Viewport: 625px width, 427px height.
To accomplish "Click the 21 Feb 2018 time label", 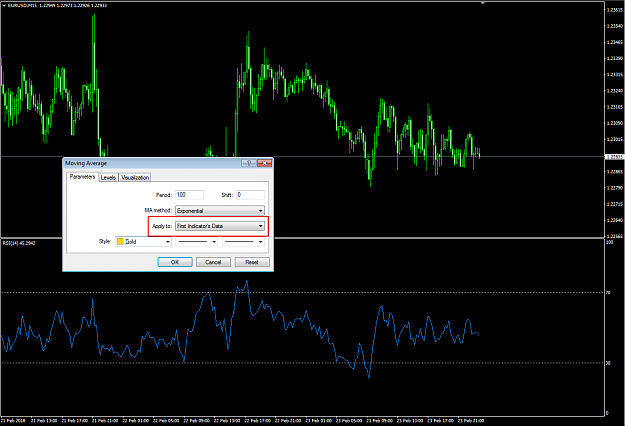I will (13, 421).
